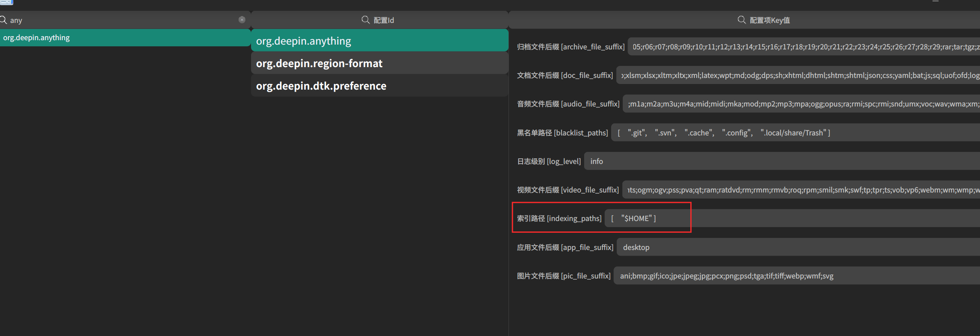
Task: Select org.deepin.anything in the app list
Action: tap(125, 38)
